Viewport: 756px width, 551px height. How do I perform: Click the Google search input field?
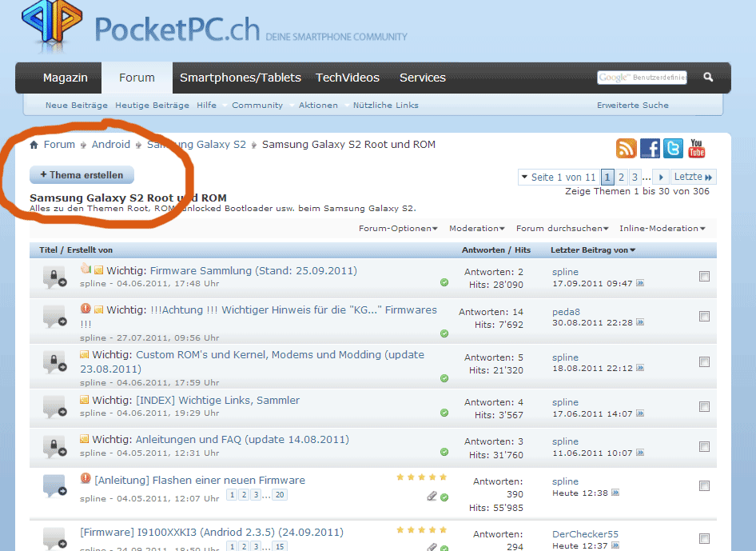(642, 78)
